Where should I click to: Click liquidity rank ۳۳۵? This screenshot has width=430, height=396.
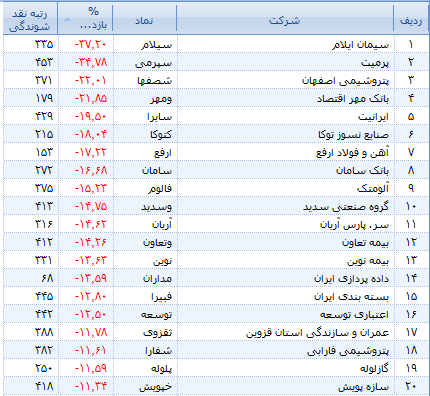point(44,44)
